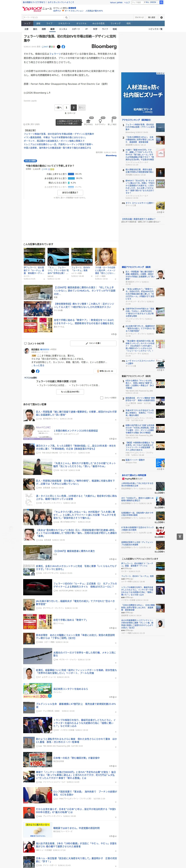Open article 連日のストップ高 半導体銘柄
This screenshot has height=868, width=186.
[x=76, y=447]
